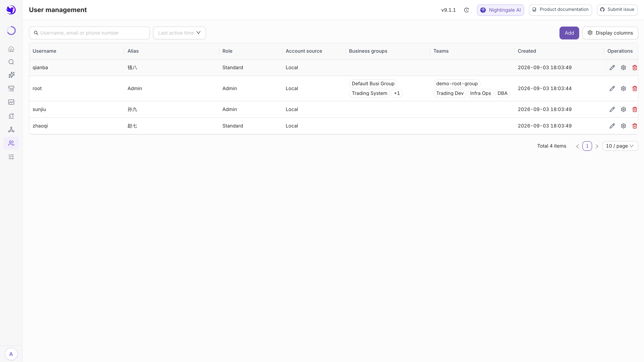This screenshot has width=644, height=362.
Task: Open system settings sliders sidebar icon
Action: click(11, 157)
